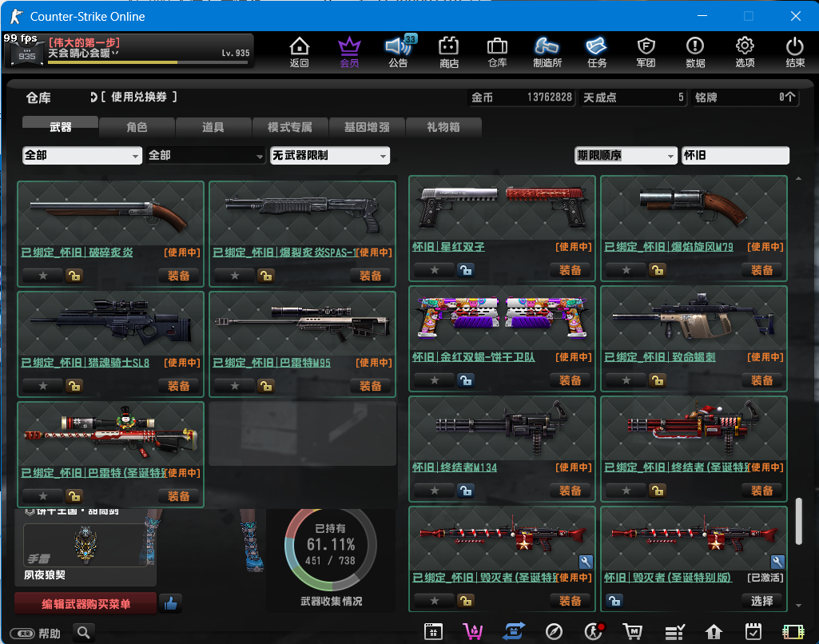Open the 仓库 briefcase icon in top bar
This screenshot has height=644, width=819.
click(x=497, y=52)
